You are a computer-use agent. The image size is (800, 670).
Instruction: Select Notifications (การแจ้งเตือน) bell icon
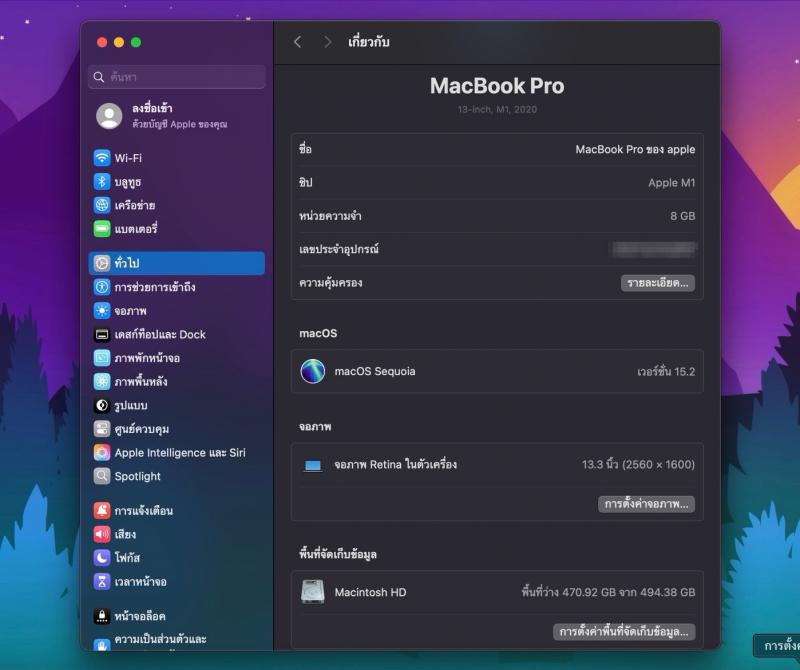coord(102,510)
